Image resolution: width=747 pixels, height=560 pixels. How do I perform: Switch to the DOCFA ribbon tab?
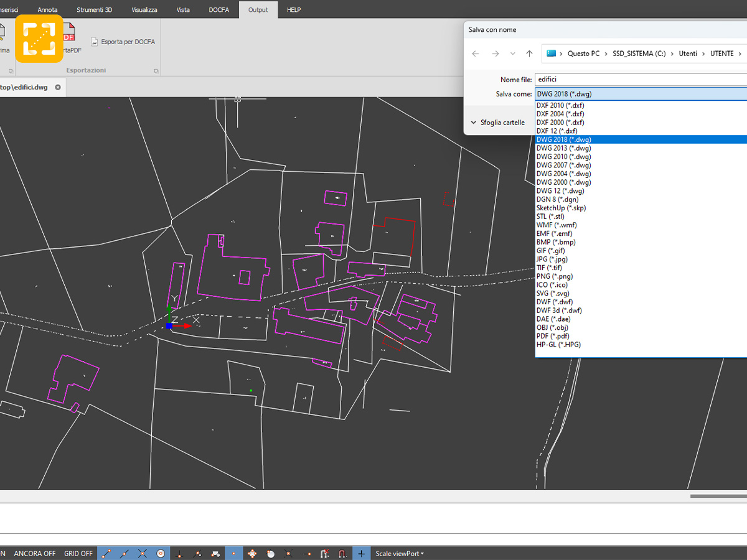[x=219, y=10]
